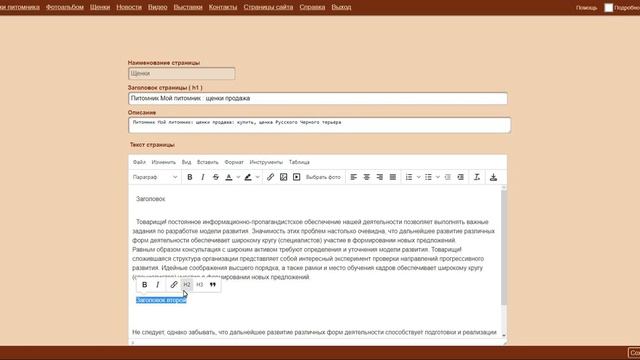
Task: Click the selected text 'Заголовок второй'
Action: 161,300
